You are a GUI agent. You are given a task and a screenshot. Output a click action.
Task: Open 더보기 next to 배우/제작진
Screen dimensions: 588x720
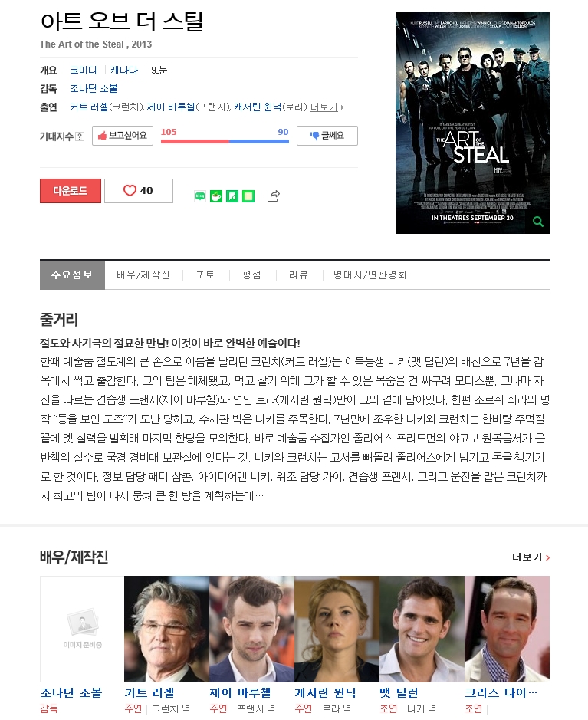(x=531, y=557)
